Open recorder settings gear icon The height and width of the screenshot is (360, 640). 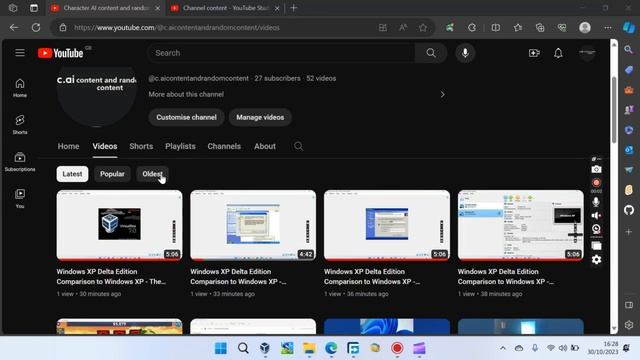point(596,259)
